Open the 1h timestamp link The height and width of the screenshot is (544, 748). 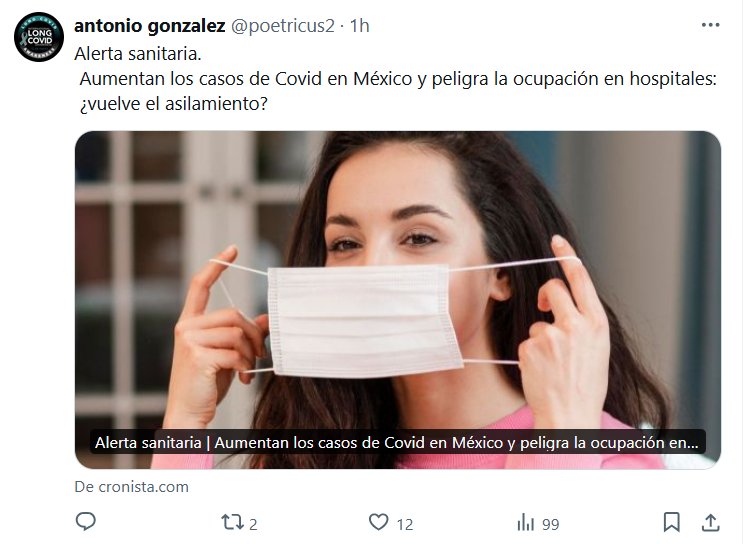(360, 26)
